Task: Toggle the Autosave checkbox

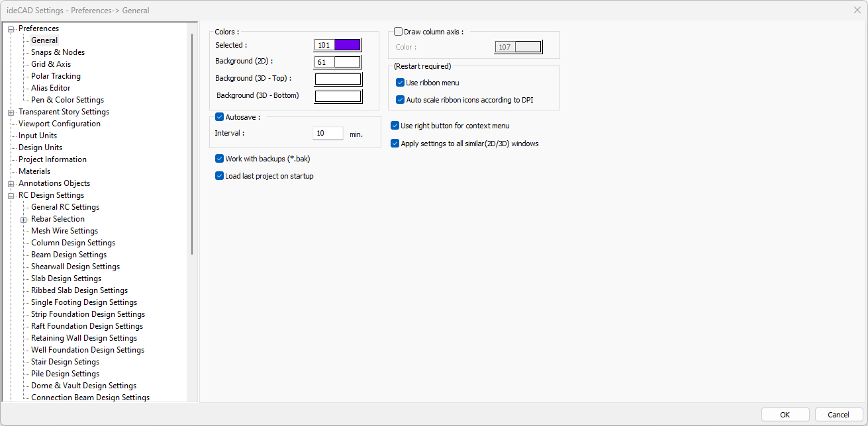Action: pos(220,117)
